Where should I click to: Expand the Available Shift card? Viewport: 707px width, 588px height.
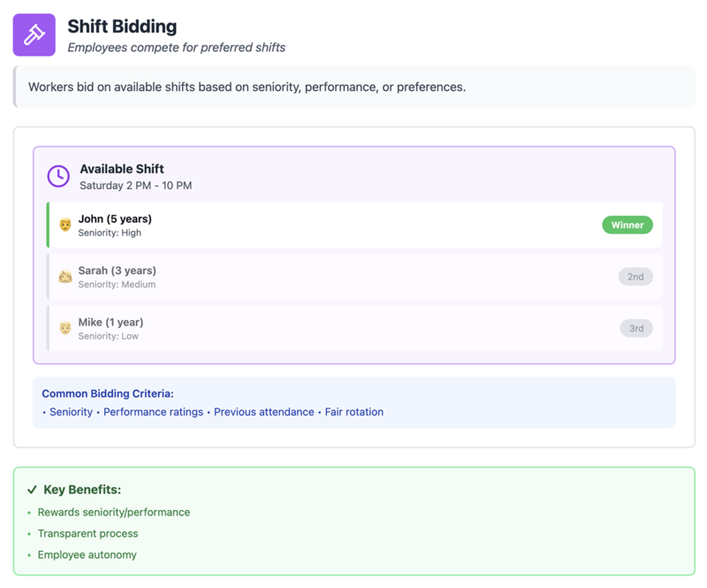(353, 175)
